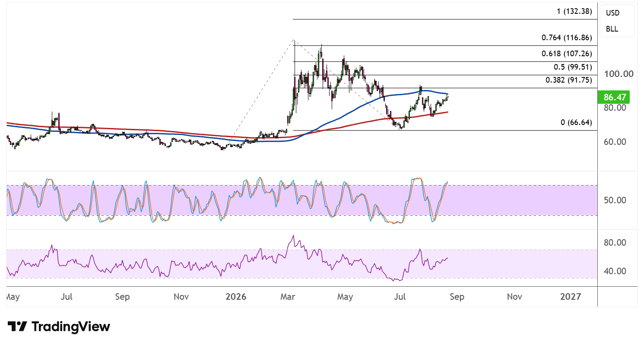
Task: Click the 0.764 (116.86) Fibonacci label
Action: tap(567, 38)
